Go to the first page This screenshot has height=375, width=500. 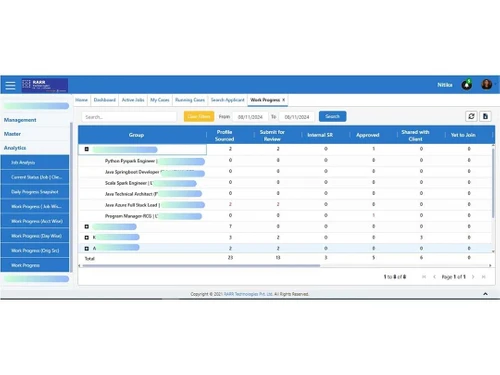pyautogui.click(x=424, y=277)
